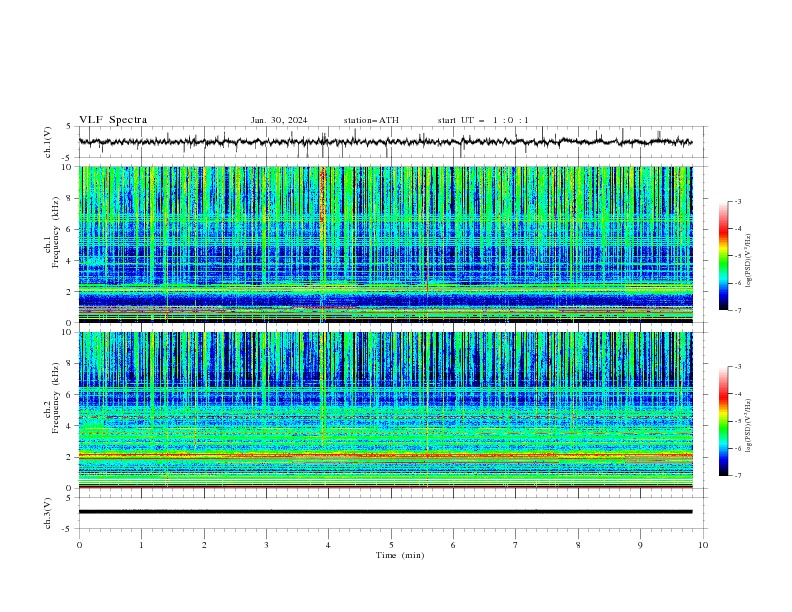Click the time axis tick label "1"
The image size is (792, 612).
[141, 545]
